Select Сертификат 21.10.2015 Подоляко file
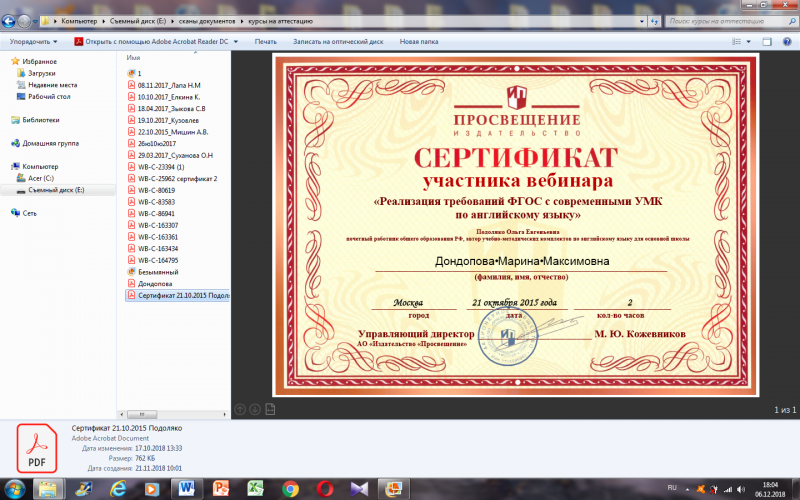 click(178, 295)
